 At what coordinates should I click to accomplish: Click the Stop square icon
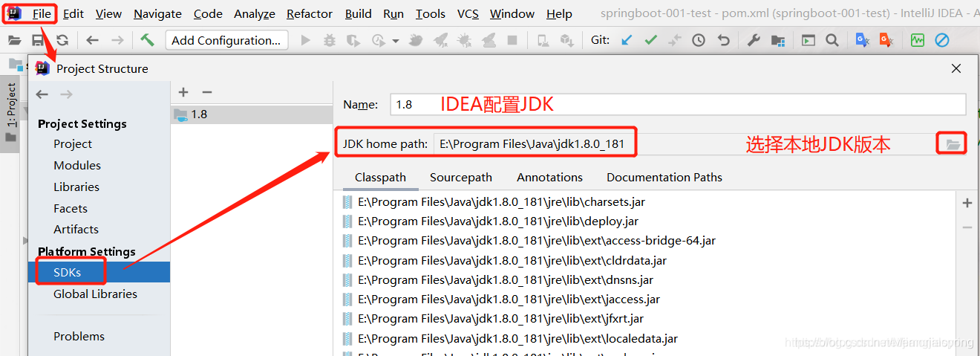click(x=512, y=40)
